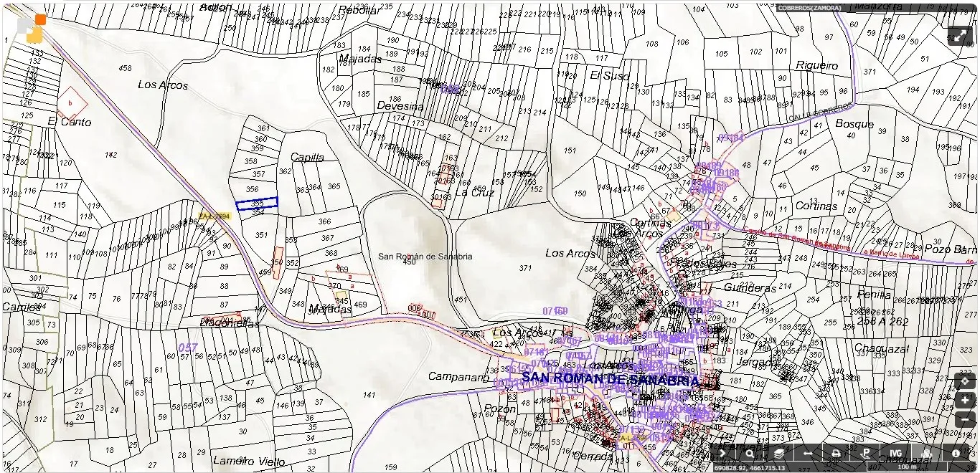The width and height of the screenshot is (980, 473).
Task: Select the blue highlighted parcel 355
Action: [x=257, y=204]
